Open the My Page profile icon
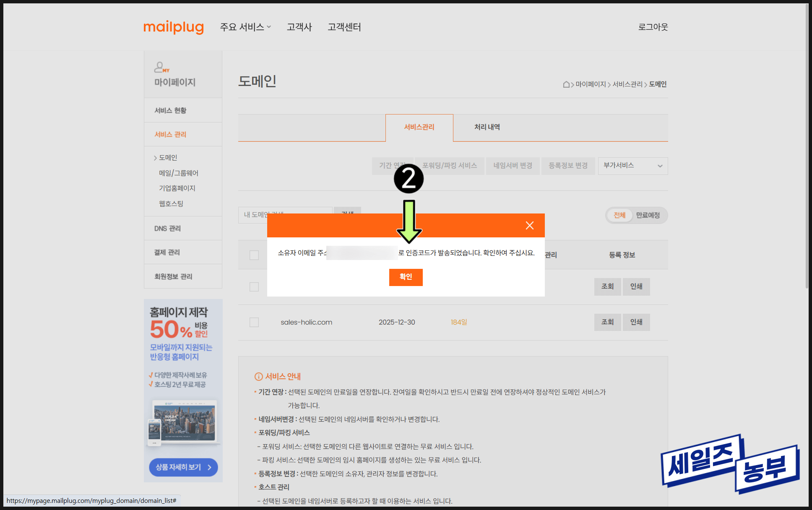Viewport: 812px width, 510px height. click(161, 67)
